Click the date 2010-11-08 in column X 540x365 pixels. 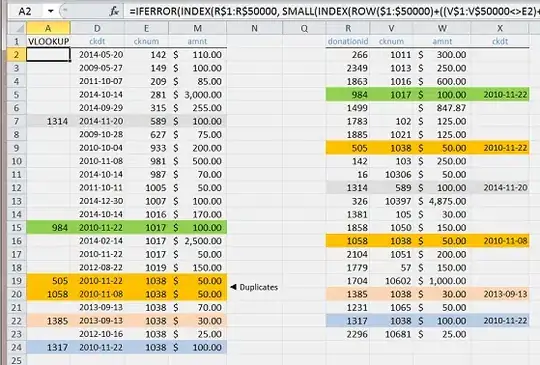(505, 241)
